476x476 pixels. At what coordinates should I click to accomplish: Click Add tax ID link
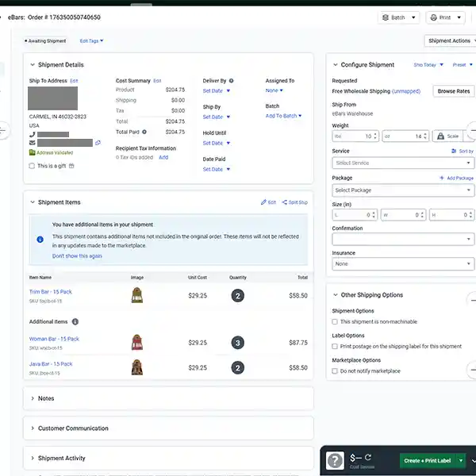point(163,157)
